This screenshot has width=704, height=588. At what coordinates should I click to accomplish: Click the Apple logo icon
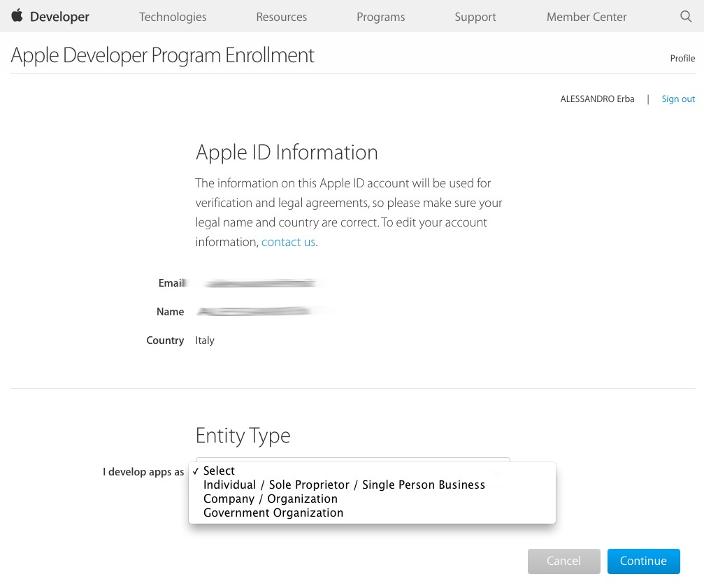pyautogui.click(x=17, y=16)
